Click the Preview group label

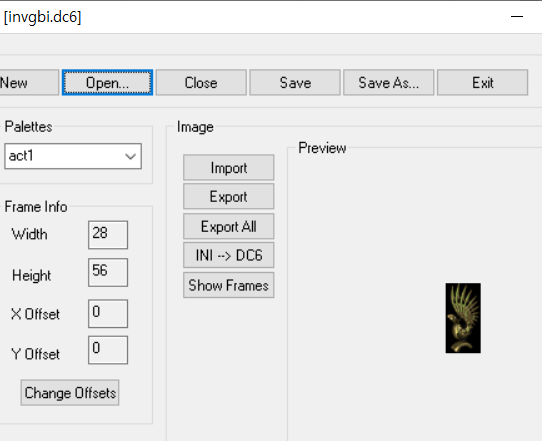[322, 148]
